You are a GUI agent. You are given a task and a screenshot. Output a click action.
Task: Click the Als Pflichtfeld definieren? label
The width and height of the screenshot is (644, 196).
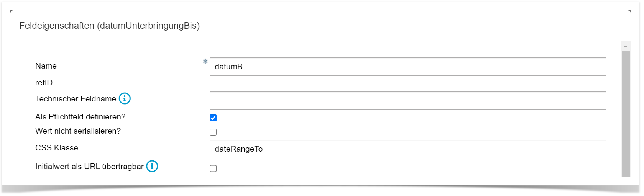pyautogui.click(x=80, y=117)
